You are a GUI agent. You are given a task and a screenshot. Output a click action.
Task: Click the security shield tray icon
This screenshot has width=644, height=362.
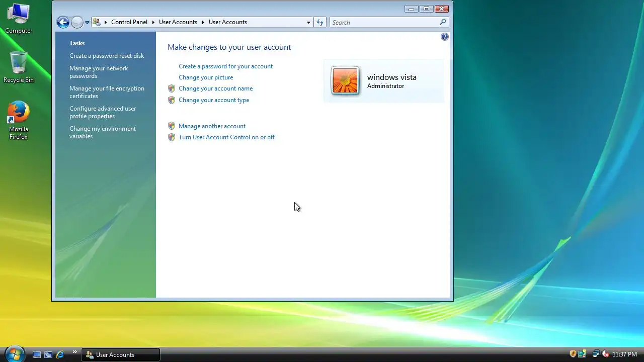click(573, 354)
